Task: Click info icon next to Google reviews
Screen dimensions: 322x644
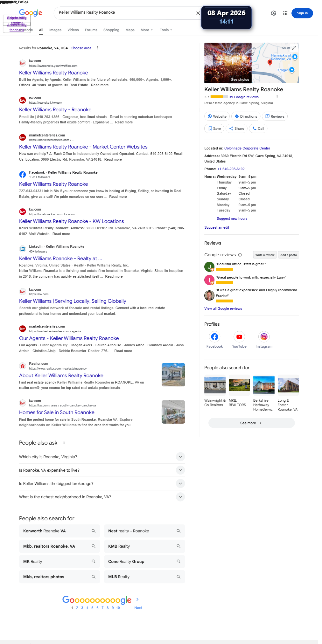Action: [240, 255]
